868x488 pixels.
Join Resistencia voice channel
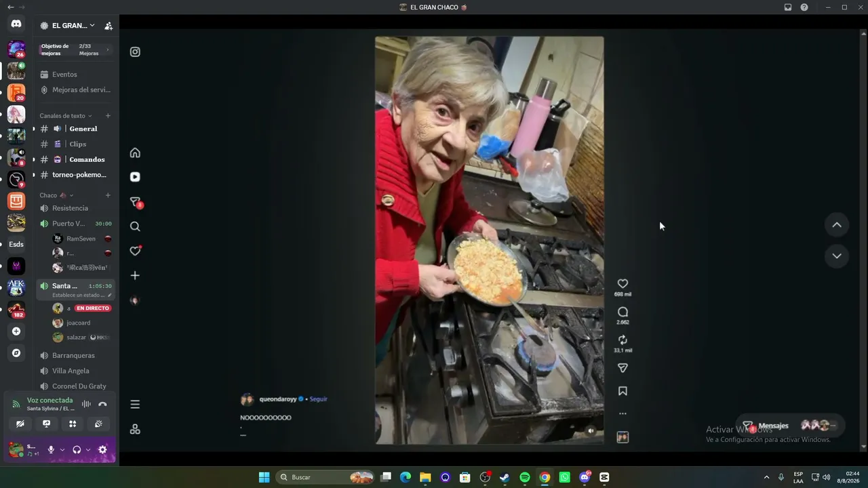75,208
